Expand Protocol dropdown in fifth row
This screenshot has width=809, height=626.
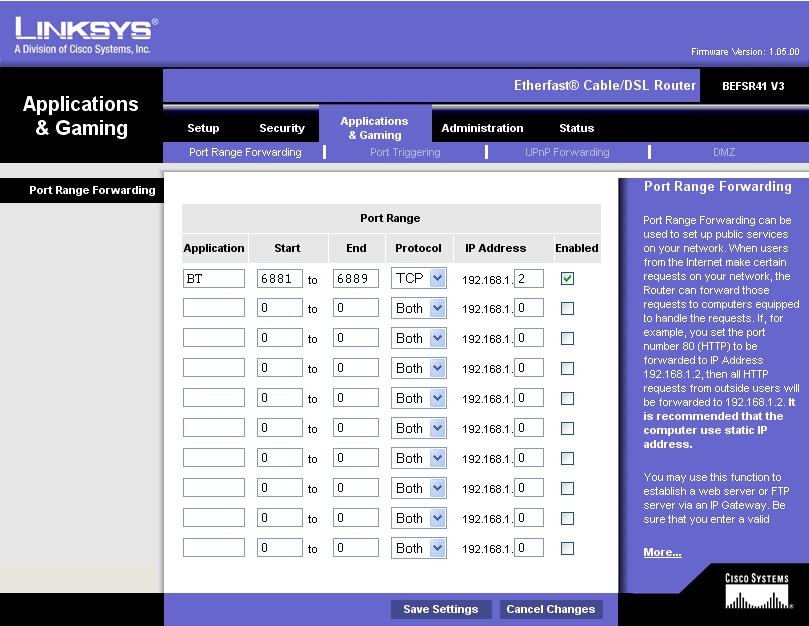coord(418,398)
